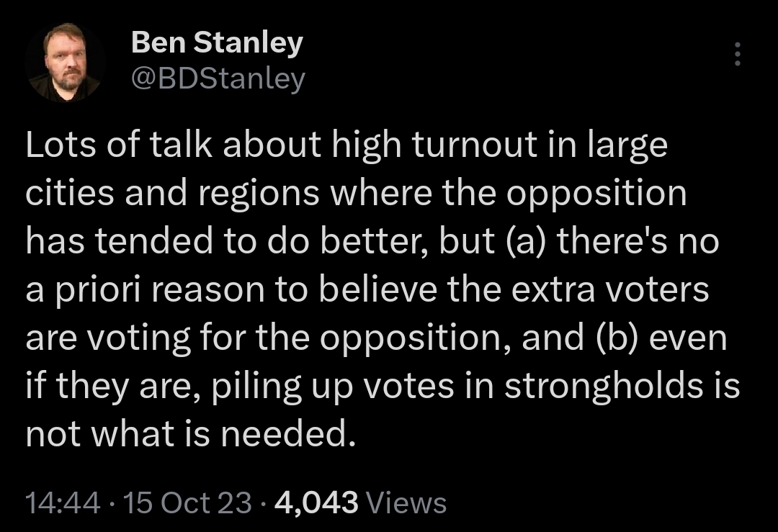Click the 4,043 view count number
The height and width of the screenshot is (532, 778).
(316, 502)
